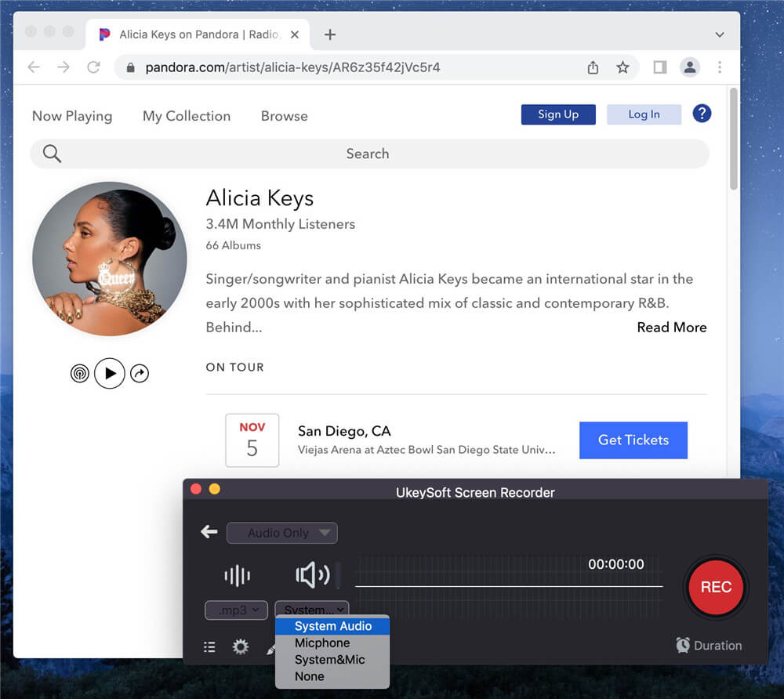This screenshot has height=699, width=784.
Task: Open the Chrome profile avatar
Action: click(690, 67)
